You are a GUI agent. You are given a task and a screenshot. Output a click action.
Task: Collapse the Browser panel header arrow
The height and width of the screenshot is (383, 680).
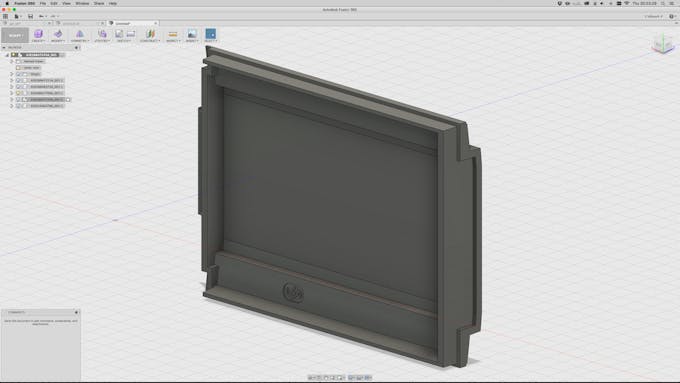4,47
